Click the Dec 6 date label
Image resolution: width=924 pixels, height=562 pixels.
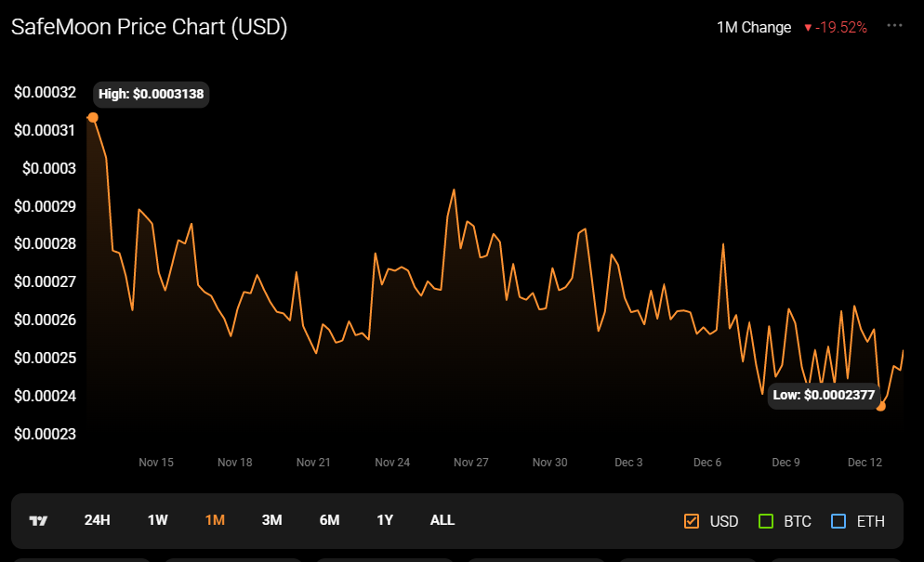pos(707,463)
